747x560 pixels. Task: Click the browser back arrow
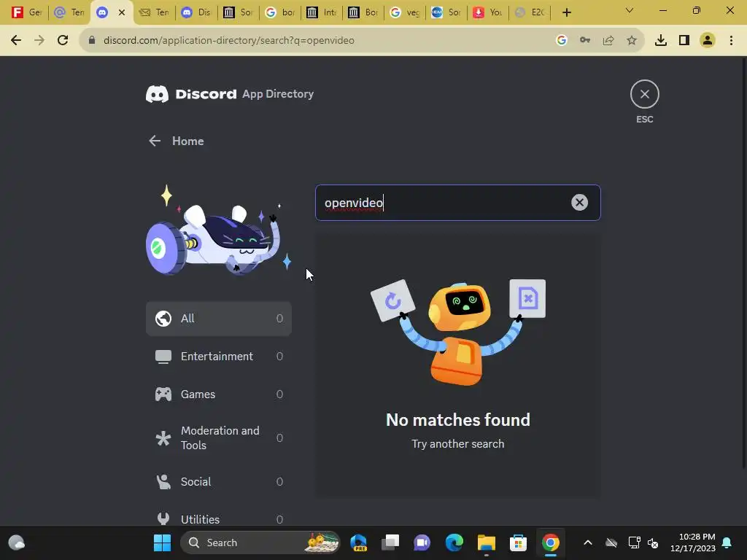click(x=16, y=41)
